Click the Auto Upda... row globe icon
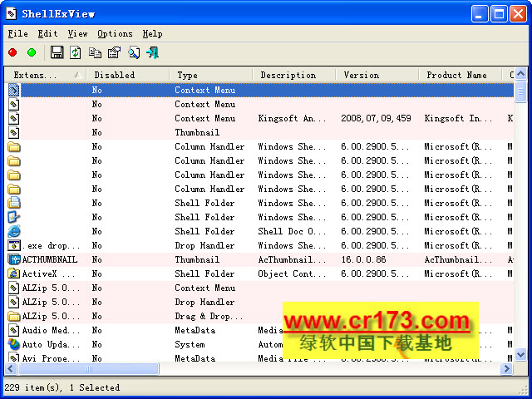Viewport: 532px width, 399px height. [x=14, y=344]
